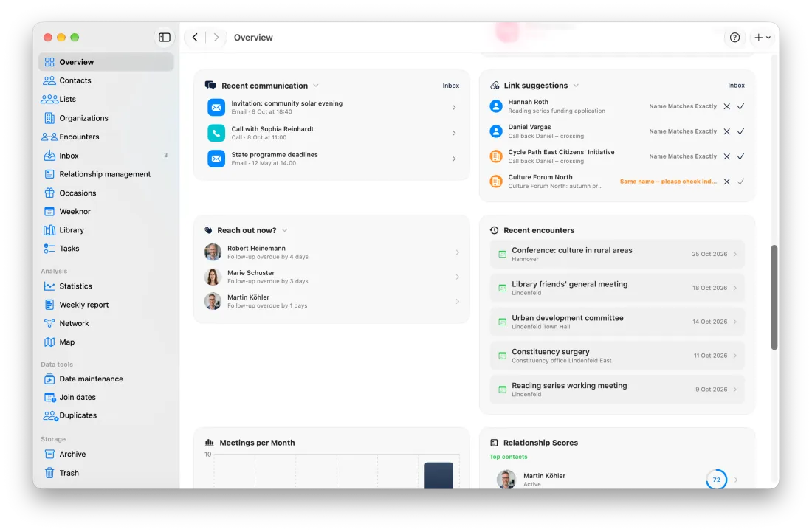Screen dimensions: 812x532
Task: Open Robert Heinemann follow-up row chevron
Action: [x=457, y=252]
